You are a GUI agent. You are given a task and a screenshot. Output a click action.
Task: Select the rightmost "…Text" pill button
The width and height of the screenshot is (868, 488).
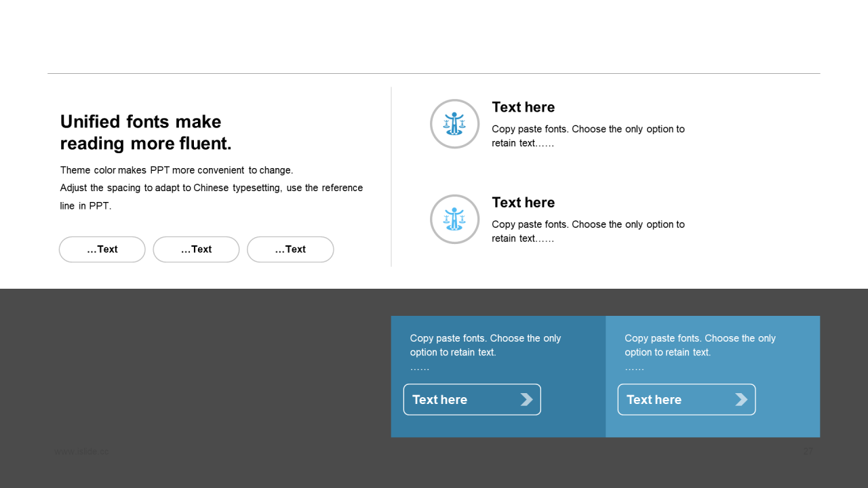290,249
